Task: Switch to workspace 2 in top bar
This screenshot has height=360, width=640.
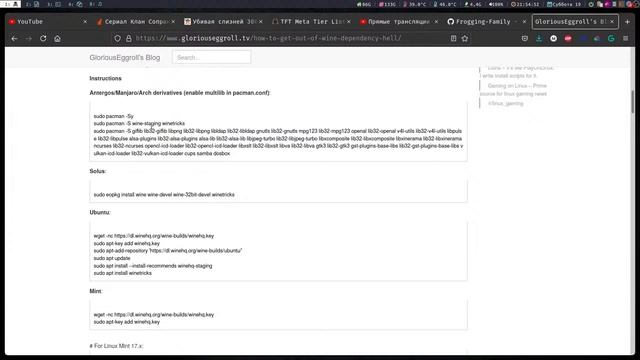Action: click(33, 4)
